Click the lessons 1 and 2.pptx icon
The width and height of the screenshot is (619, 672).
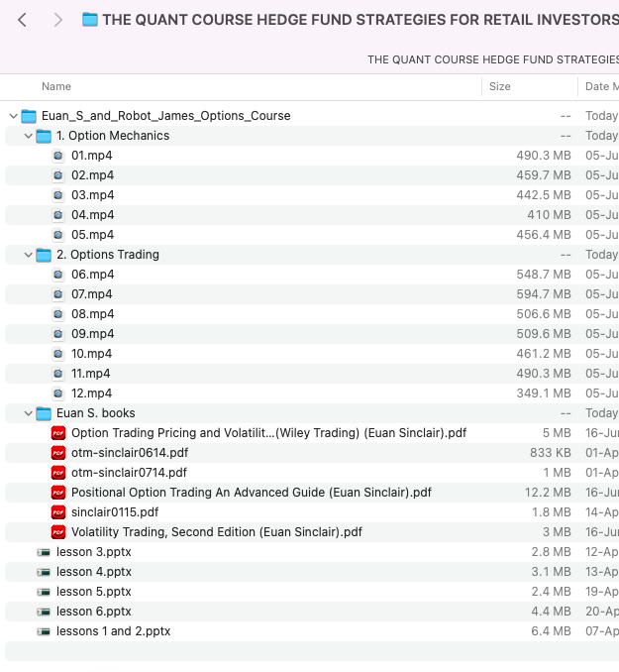tap(44, 631)
